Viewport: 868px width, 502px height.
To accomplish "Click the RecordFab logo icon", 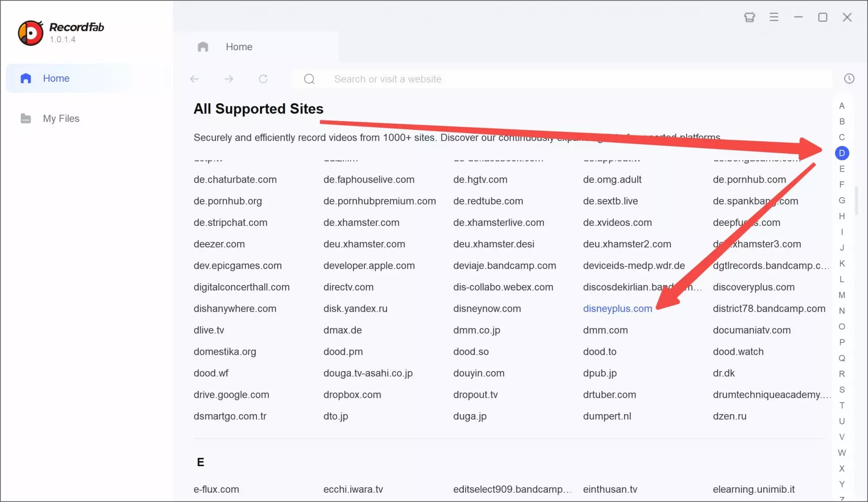I will (31, 33).
